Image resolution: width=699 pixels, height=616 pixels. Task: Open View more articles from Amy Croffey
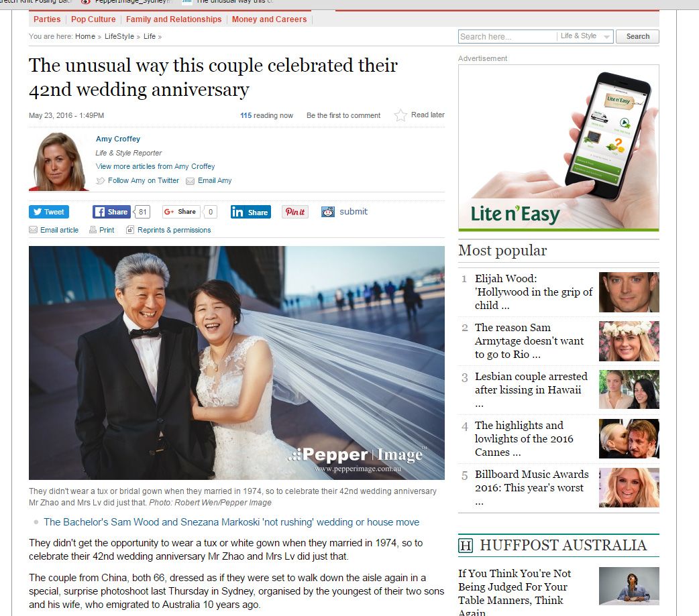pyautogui.click(x=155, y=166)
